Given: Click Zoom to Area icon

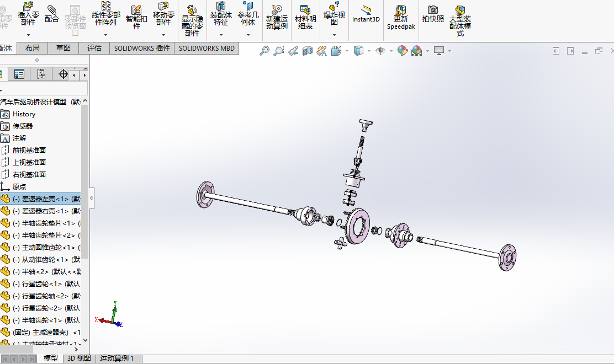Looking at the screenshot, I should point(279,51).
